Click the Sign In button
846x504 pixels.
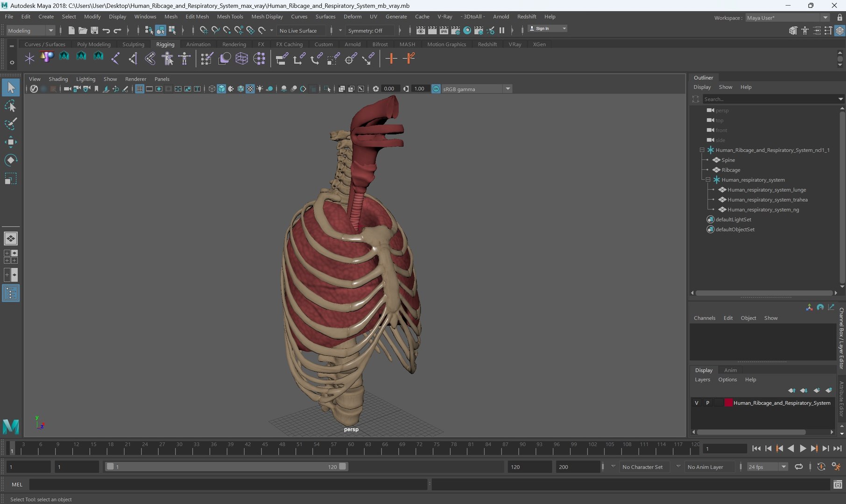[x=547, y=28]
